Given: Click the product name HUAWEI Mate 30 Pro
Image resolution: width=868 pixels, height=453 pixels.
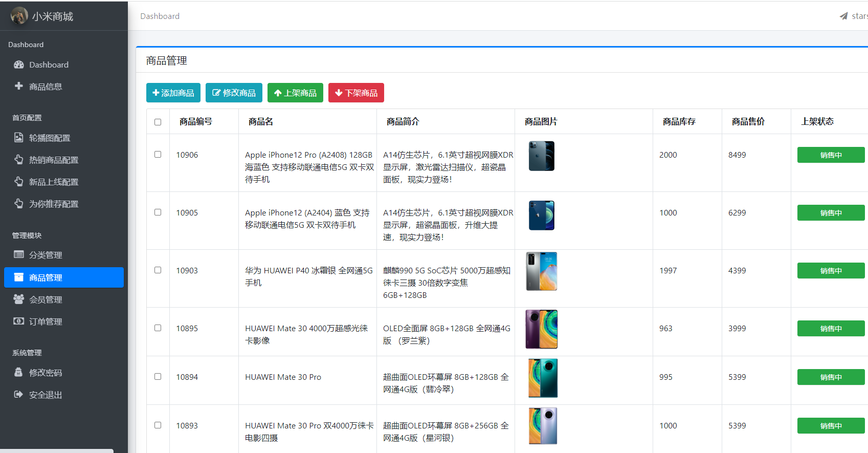Looking at the screenshot, I should (283, 377).
